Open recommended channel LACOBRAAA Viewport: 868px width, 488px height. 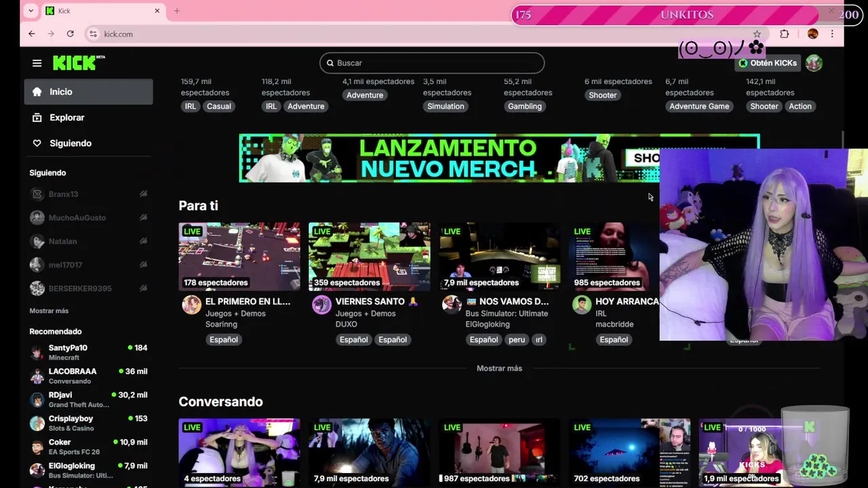88,376
